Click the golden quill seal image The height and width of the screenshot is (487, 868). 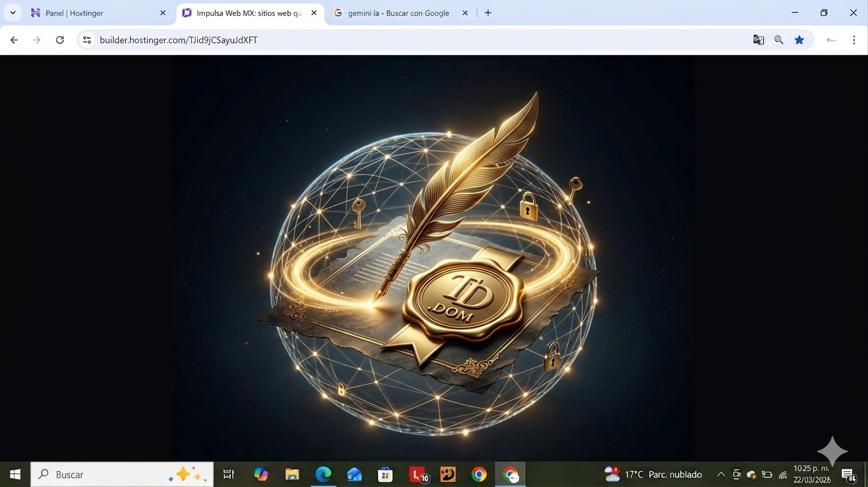click(x=433, y=258)
